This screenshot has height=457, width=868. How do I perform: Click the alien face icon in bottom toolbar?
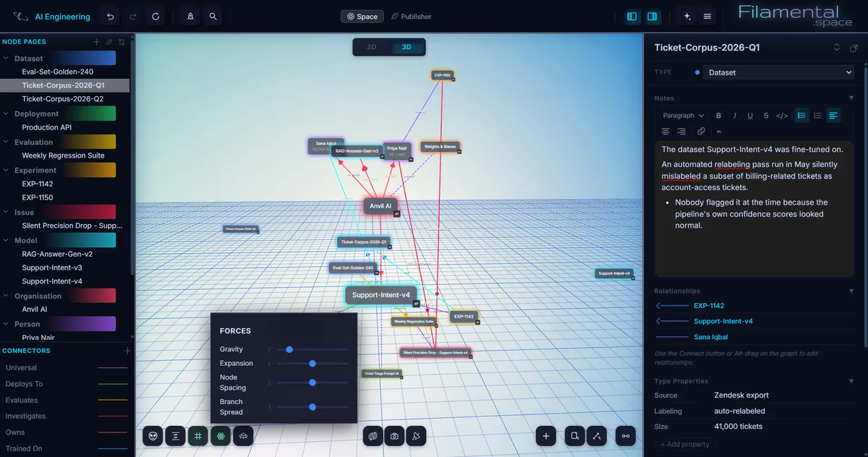click(x=153, y=435)
